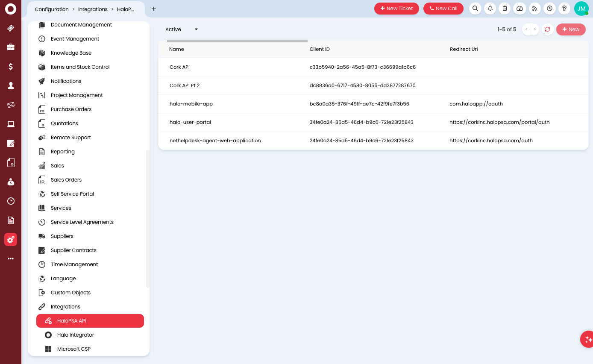Screen dimensions: 593x364
Task: Open the report document icon in left rail
Action: [x=11, y=220]
